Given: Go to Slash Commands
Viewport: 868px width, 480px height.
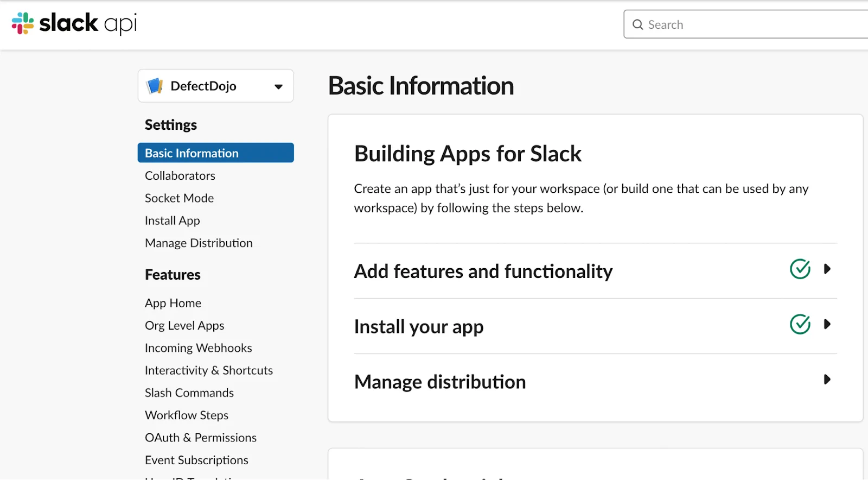Looking at the screenshot, I should pos(189,393).
